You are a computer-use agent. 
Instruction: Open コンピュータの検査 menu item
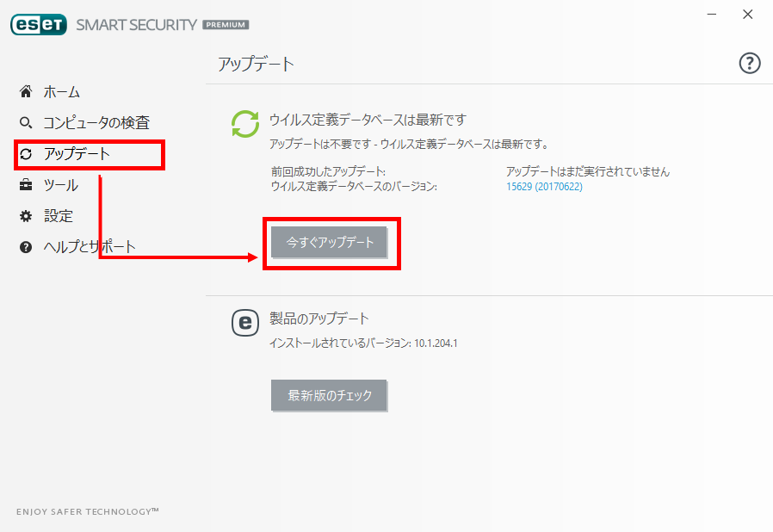coord(96,123)
